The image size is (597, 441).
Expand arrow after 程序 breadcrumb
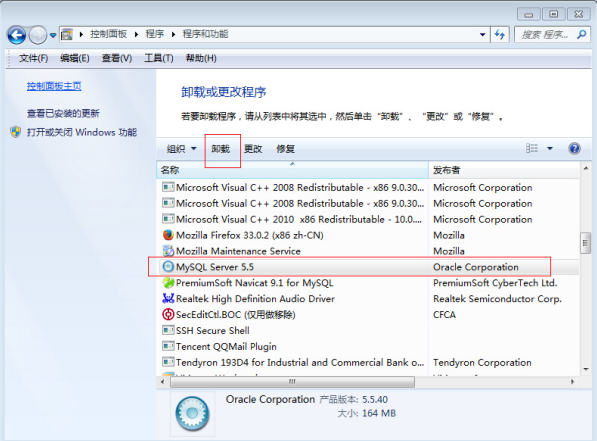pos(173,35)
